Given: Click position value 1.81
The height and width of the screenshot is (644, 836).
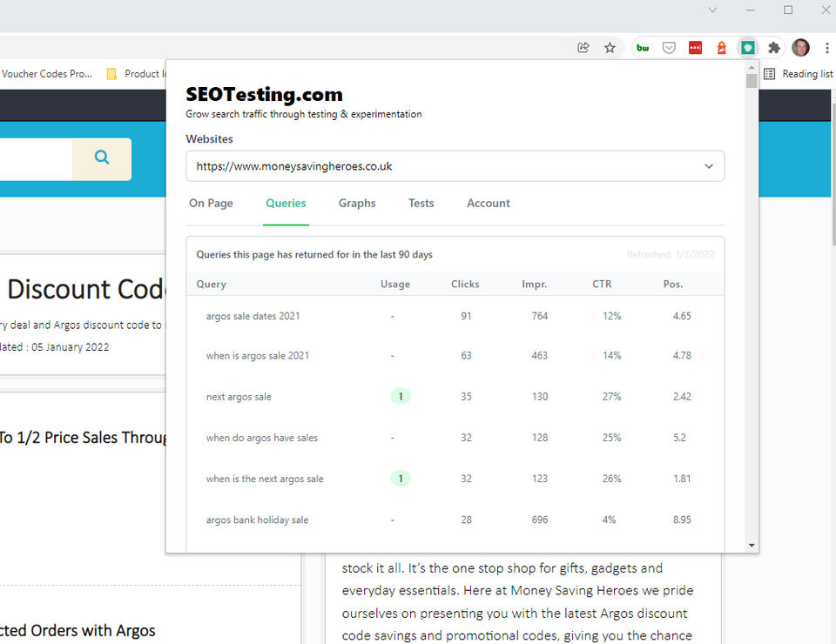Looking at the screenshot, I should pyautogui.click(x=682, y=479).
